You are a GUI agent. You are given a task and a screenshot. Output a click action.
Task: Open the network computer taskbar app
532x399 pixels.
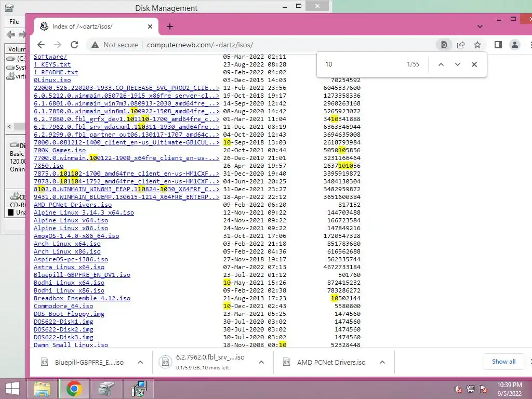click(x=139, y=389)
